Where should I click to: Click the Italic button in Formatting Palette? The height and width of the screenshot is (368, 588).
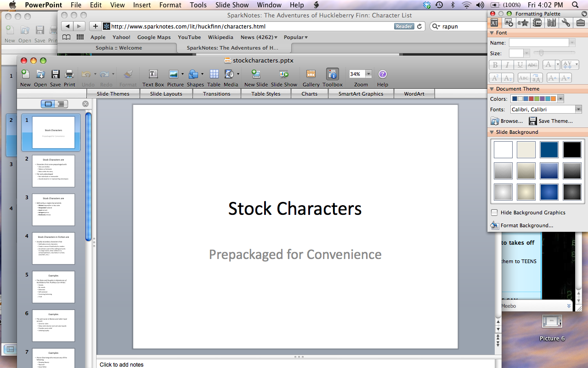point(508,65)
